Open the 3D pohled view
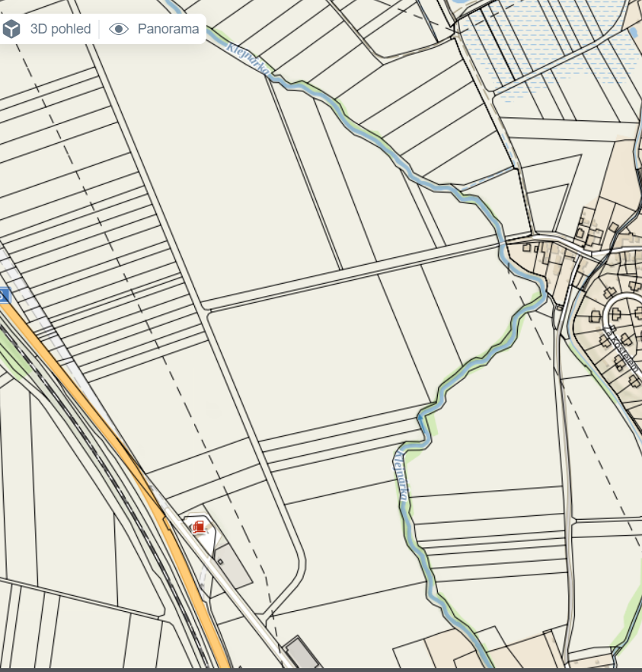Image resolution: width=642 pixels, height=672 pixels. click(x=60, y=30)
